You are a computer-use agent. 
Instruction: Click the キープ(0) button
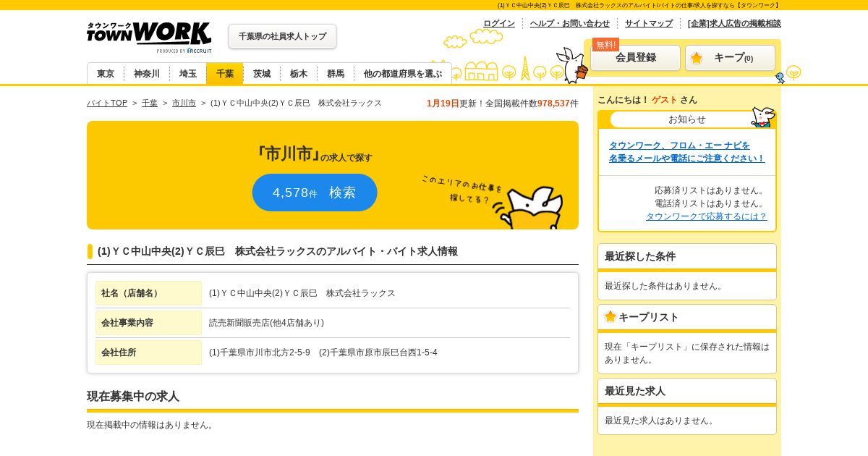(730, 58)
